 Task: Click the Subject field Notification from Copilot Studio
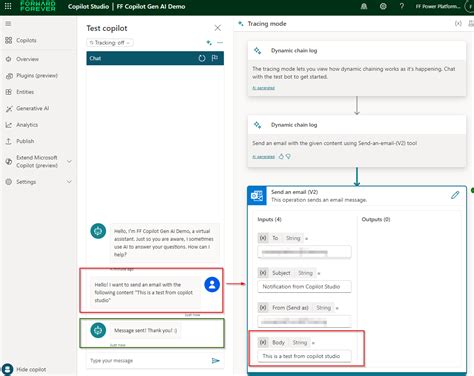point(304,287)
